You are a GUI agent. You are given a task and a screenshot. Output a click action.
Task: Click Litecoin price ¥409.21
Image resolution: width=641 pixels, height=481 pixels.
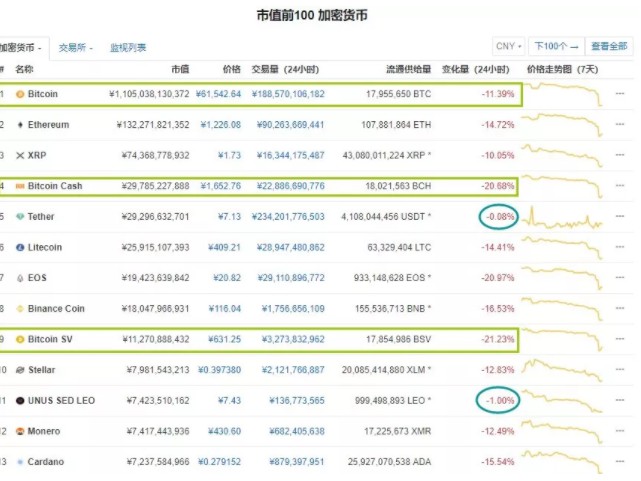[224, 247]
